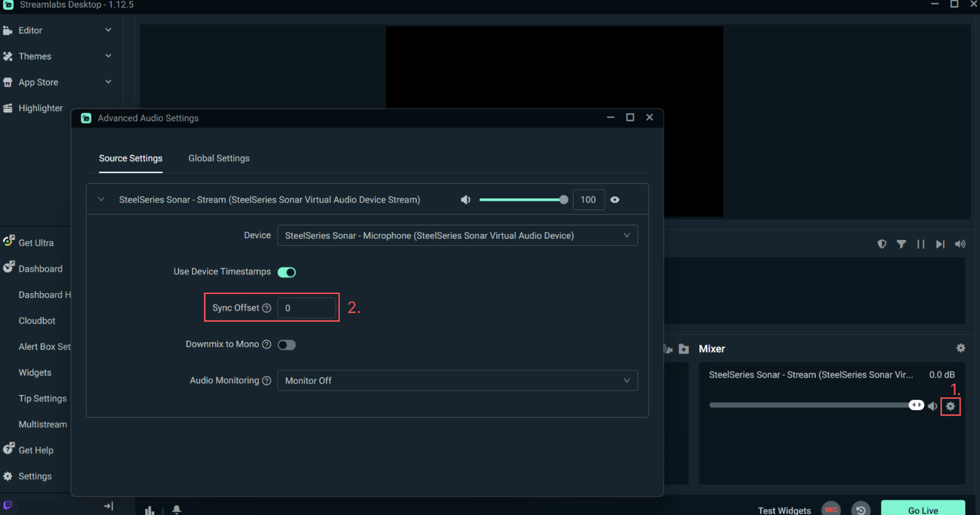This screenshot has height=515, width=980.
Task: Close the Advanced Audio Settings window
Action: coord(650,118)
